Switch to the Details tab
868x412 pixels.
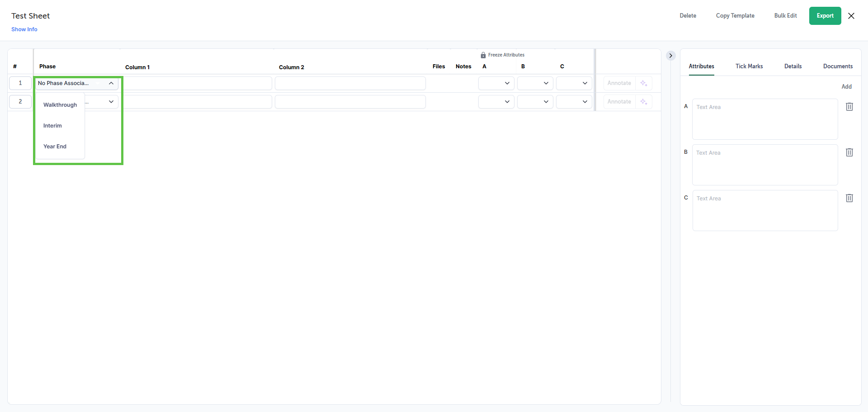tap(793, 66)
